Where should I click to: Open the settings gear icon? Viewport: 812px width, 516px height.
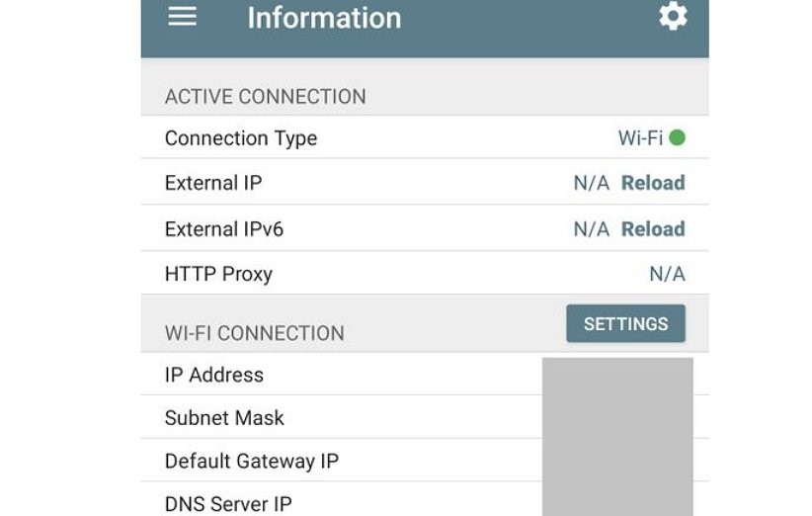pos(673,17)
